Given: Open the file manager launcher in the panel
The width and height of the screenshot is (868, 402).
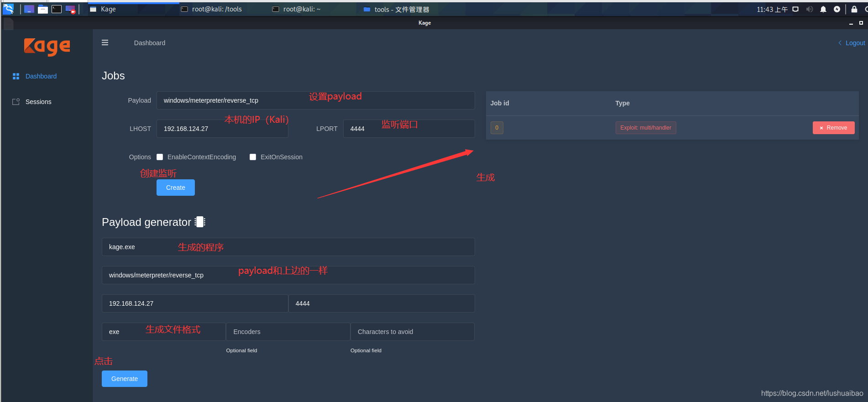Looking at the screenshot, I should pos(43,9).
